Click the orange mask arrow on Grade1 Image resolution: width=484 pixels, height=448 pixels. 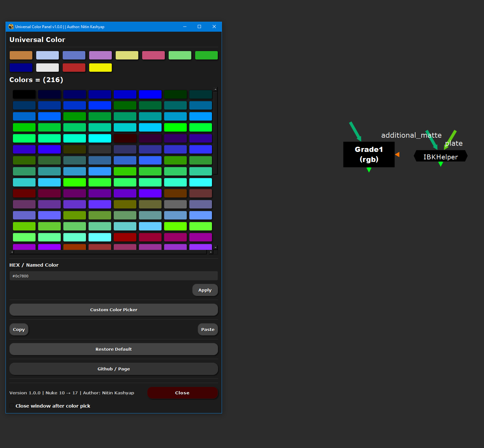coord(397,155)
